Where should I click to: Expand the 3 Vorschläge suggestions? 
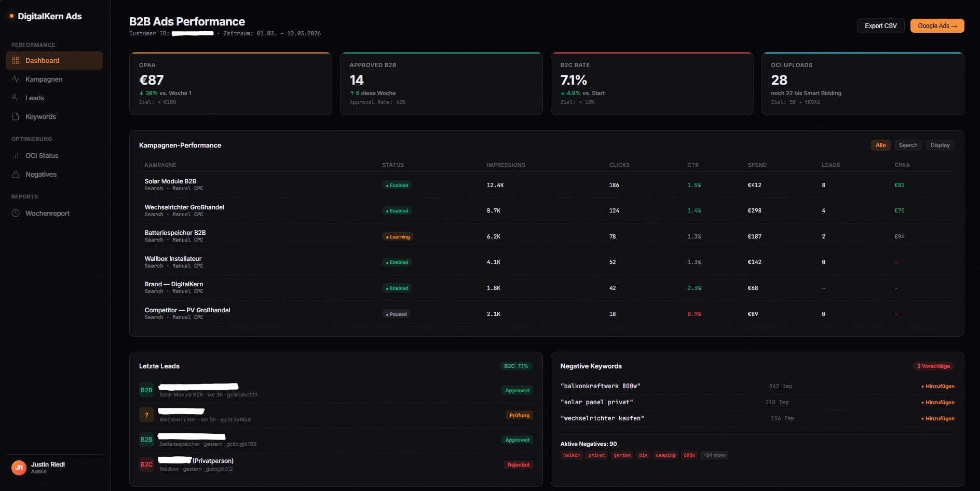click(933, 366)
